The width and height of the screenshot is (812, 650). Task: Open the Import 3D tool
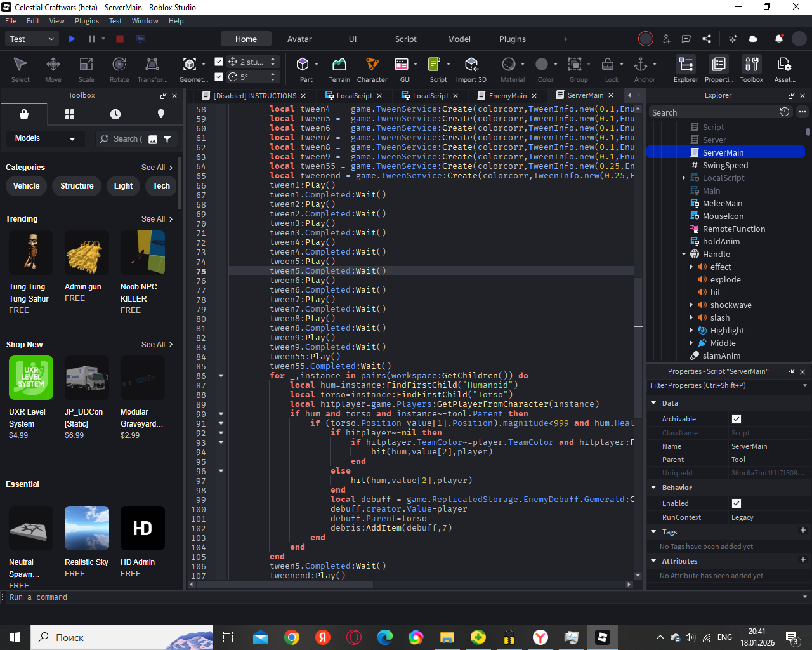pyautogui.click(x=471, y=65)
